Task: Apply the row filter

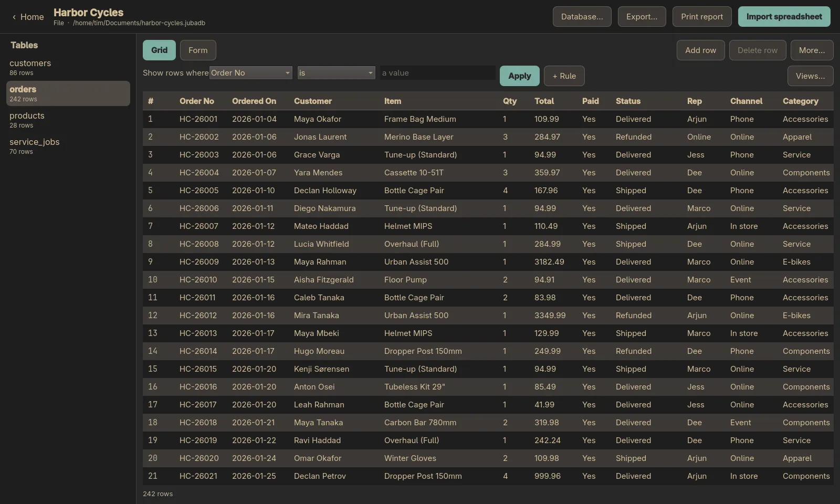Action: coord(519,76)
